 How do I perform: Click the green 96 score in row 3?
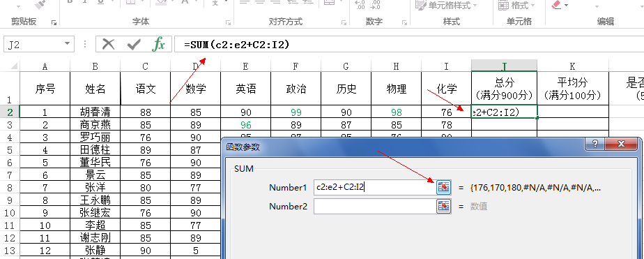click(x=245, y=124)
